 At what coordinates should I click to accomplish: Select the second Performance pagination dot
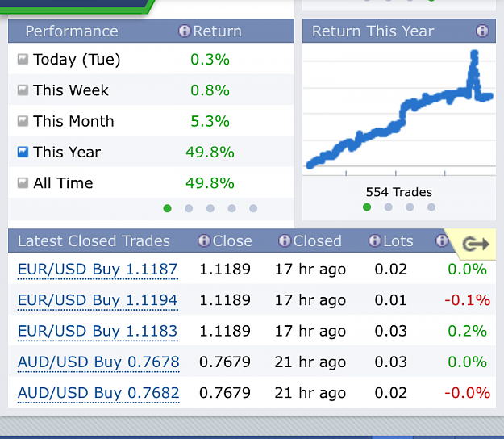click(x=189, y=208)
